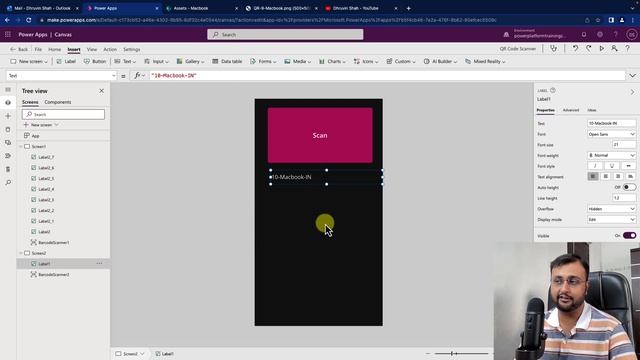Click into the formula bar text

click(387, 76)
